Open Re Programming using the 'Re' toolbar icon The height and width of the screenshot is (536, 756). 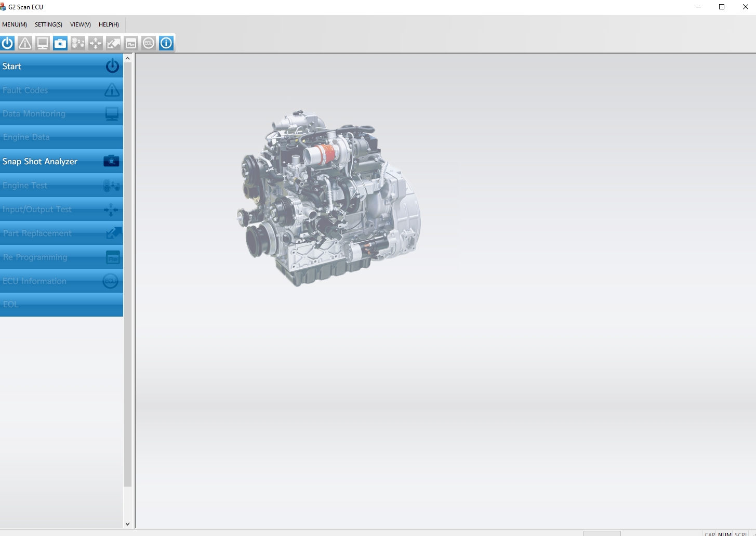tap(131, 43)
